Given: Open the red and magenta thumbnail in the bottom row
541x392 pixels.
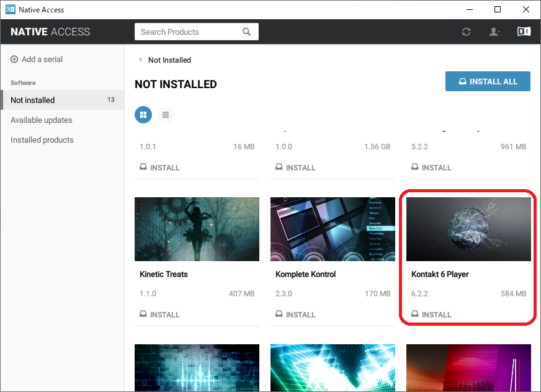Looking at the screenshot, I should 468,368.
